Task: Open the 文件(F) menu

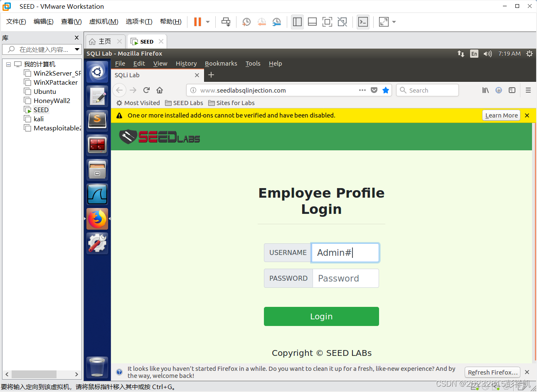Action: click(16, 22)
